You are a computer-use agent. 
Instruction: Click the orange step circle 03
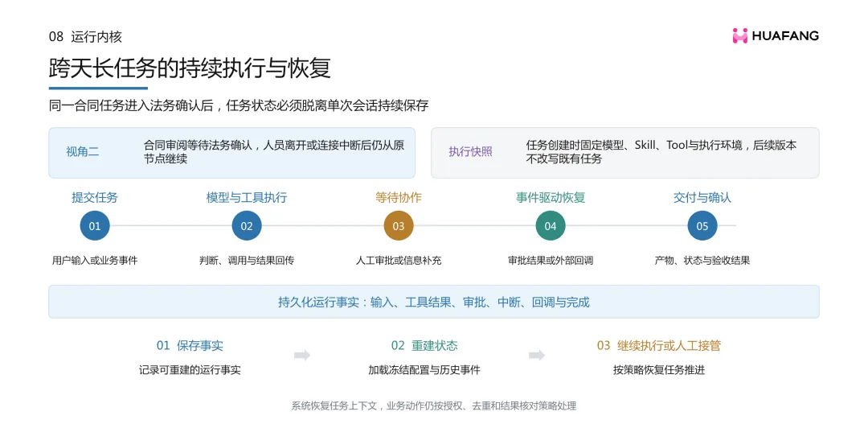tap(399, 226)
